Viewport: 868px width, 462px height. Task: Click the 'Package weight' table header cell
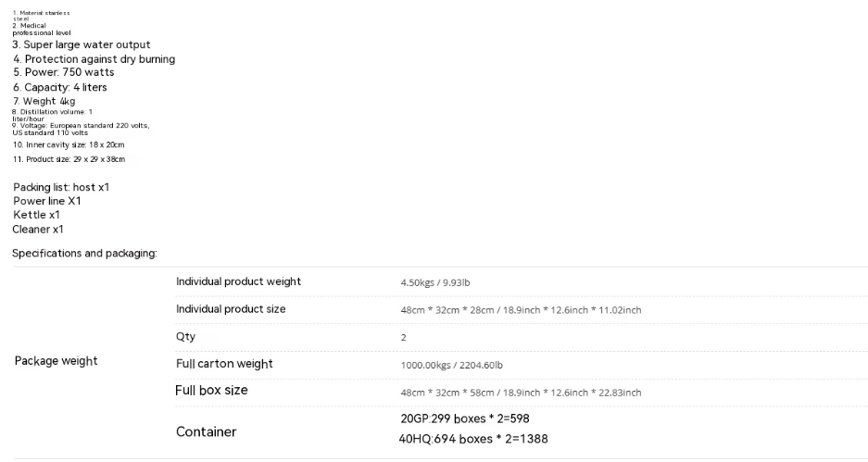(x=56, y=361)
